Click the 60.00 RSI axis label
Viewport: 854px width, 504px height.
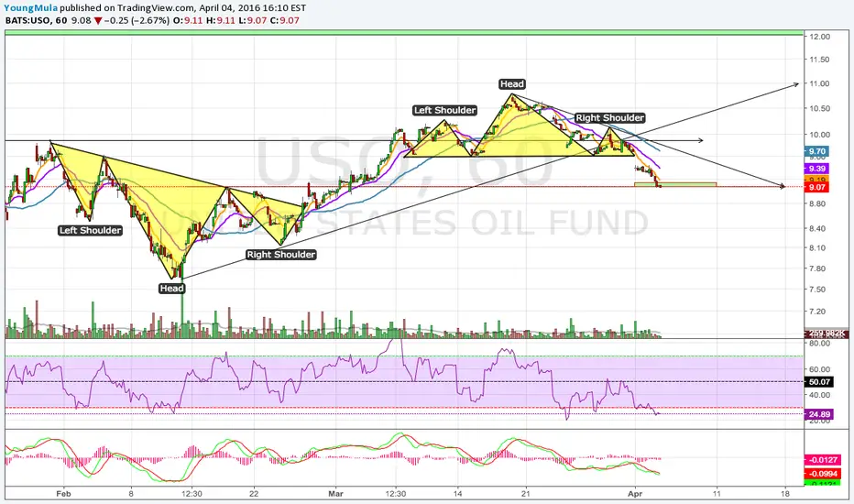(820, 369)
